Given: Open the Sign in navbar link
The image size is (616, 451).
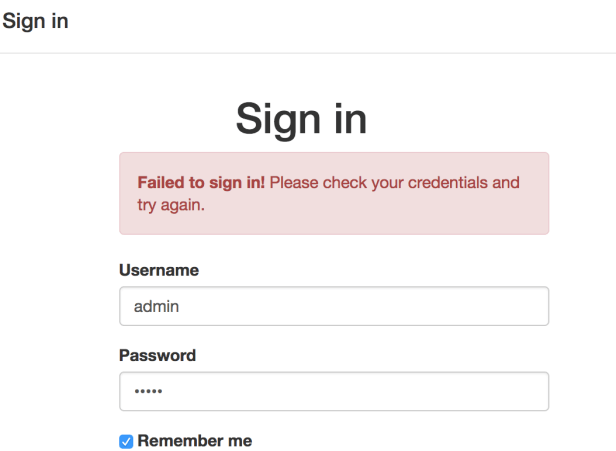Looking at the screenshot, I should pyautogui.click(x=35, y=21).
